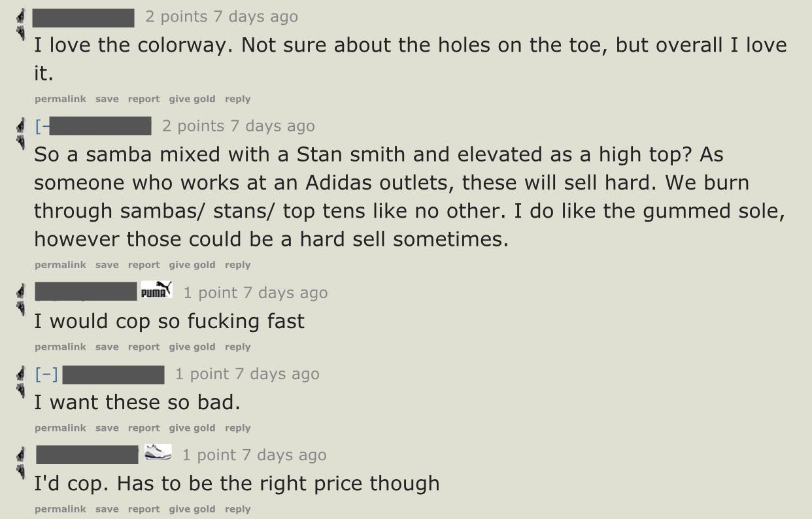This screenshot has width=812, height=519.
Task: Reply to the colorway comment
Action: [x=237, y=99]
